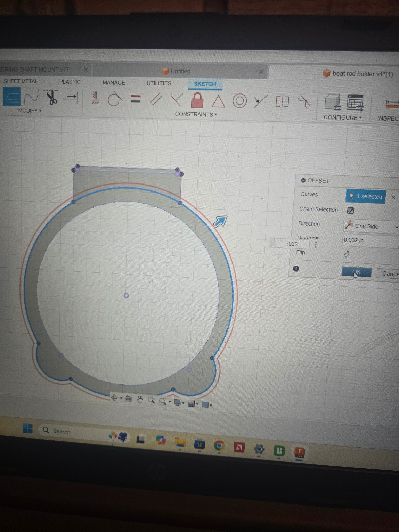Select the Trim scissors tool
The height and width of the screenshot is (532, 399).
(x=51, y=97)
